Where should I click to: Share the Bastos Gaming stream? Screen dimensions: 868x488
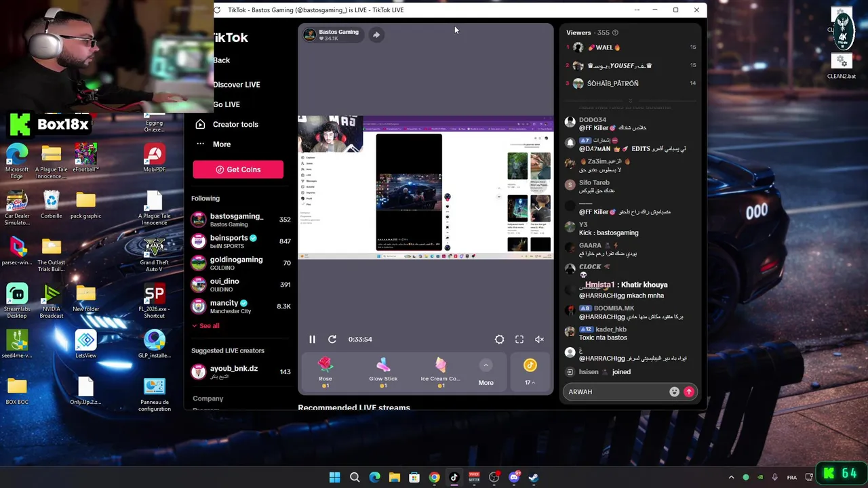pos(376,35)
